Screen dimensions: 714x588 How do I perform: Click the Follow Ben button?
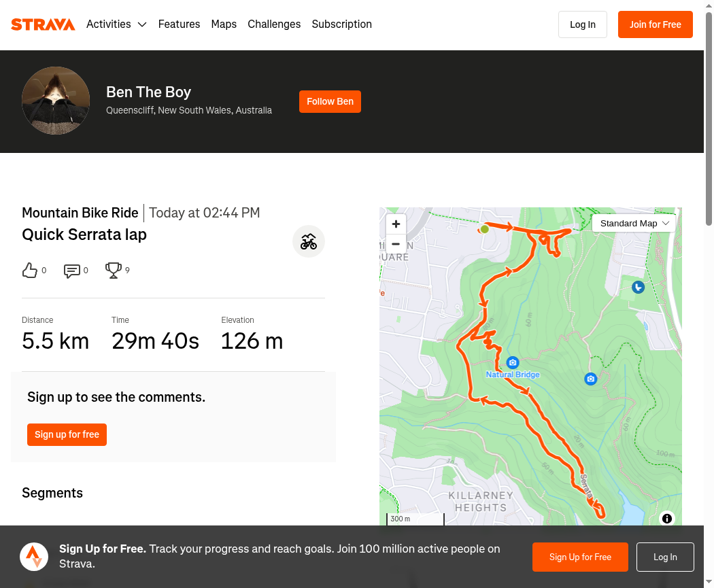[x=330, y=101]
